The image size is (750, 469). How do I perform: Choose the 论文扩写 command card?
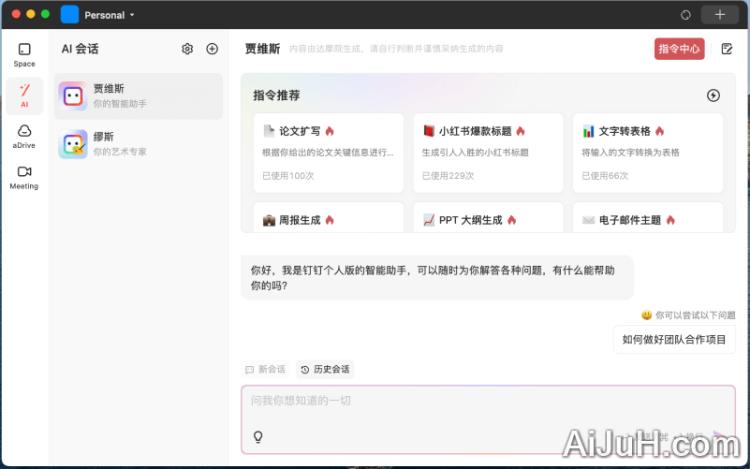tap(325, 153)
